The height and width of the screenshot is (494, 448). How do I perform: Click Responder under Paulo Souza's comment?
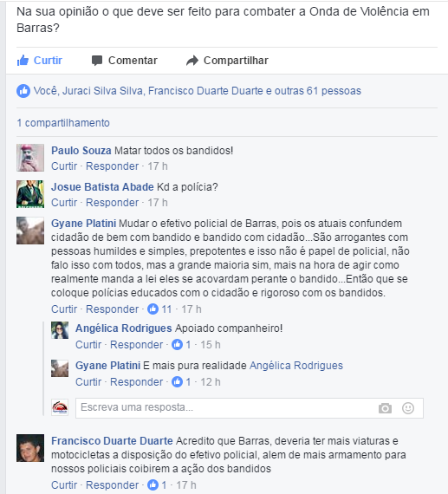tap(112, 166)
